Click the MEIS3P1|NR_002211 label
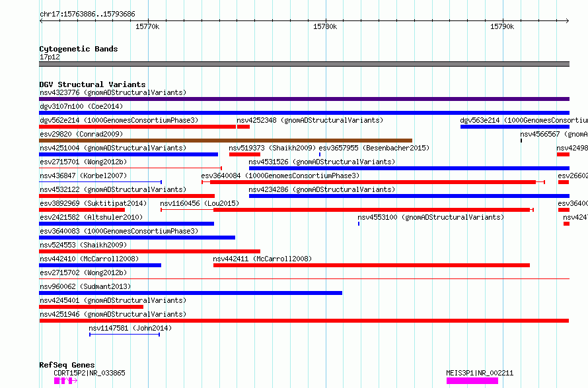 pos(480,373)
